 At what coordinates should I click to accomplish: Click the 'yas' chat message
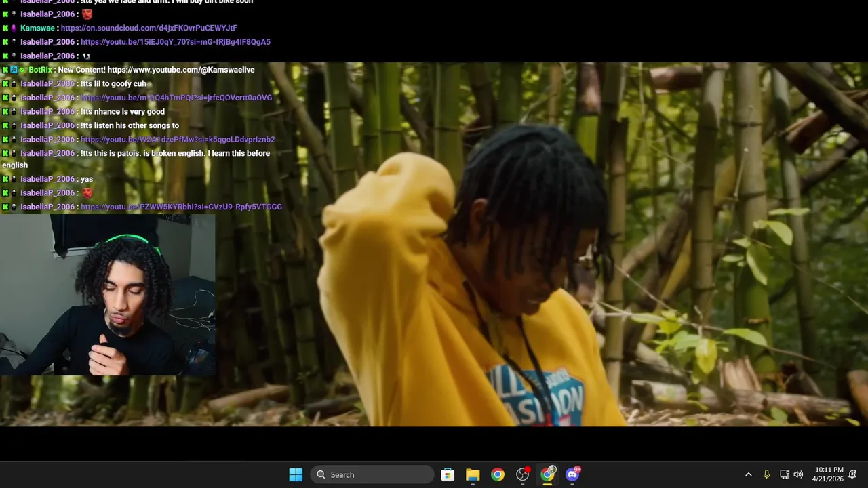click(87, 179)
